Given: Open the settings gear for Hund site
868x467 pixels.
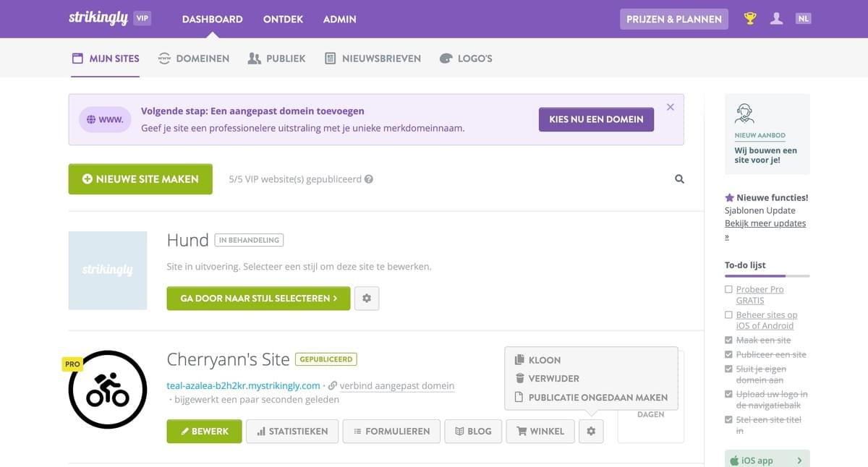Looking at the screenshot, I should point(367,298).
